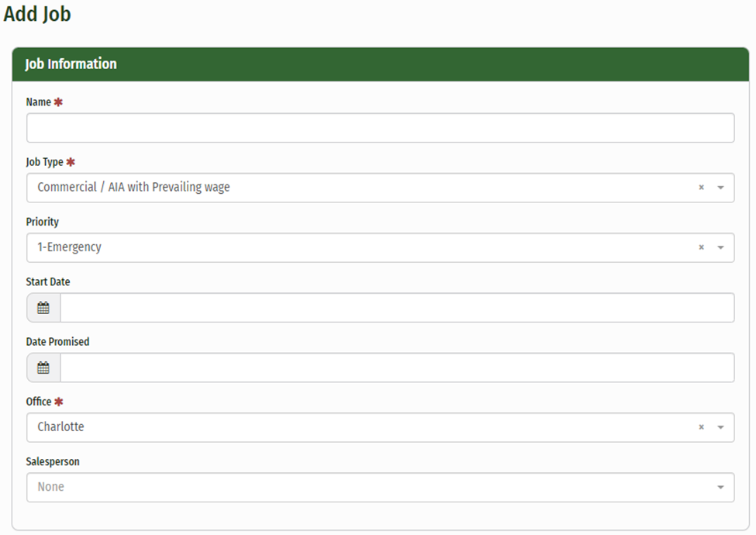Click the '1-Emergency' priority value
The image size is (756, 535).
tap(69, 247)
